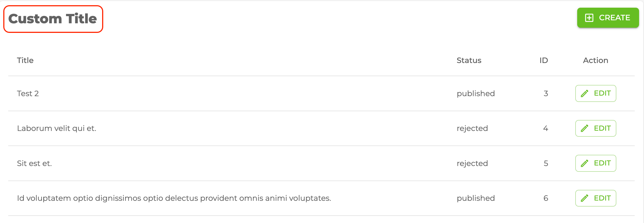Select the rejected status text for Sit est et.
This screenshot has width=644, height=223.
pyautogui.click(x=472, y=163)
